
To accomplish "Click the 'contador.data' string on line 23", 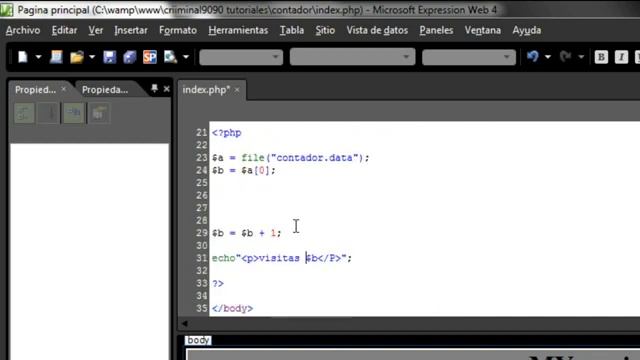I will coord(316,158).
